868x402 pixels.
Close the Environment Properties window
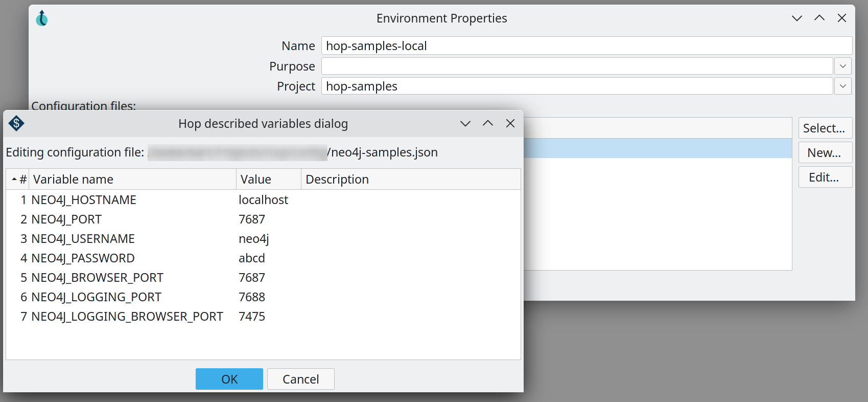pos(841,18)
